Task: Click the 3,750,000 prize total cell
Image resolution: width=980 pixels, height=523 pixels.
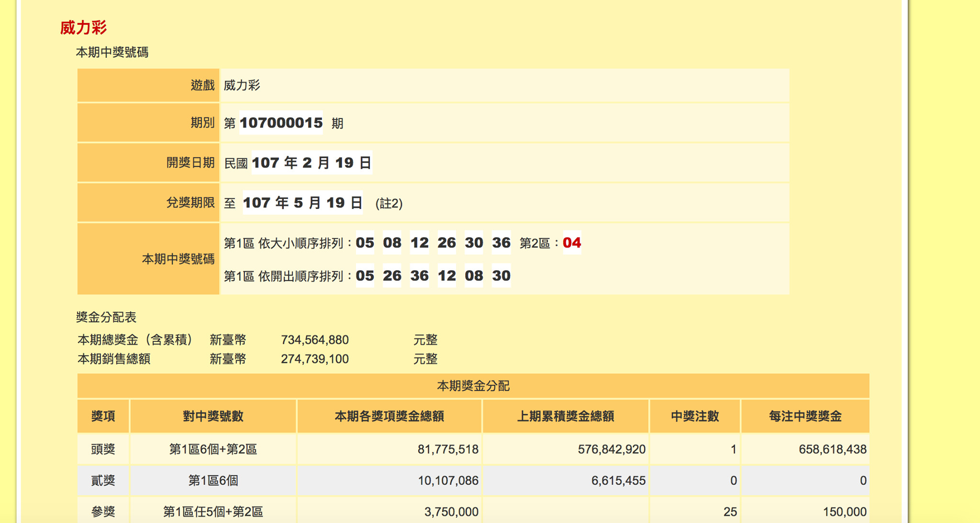Action: pyautogui.click(x=390, y=511)
